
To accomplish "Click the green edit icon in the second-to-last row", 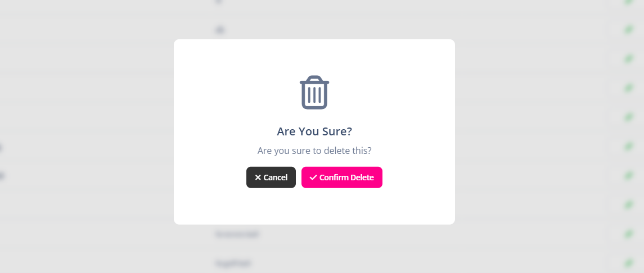I will 628,234.
